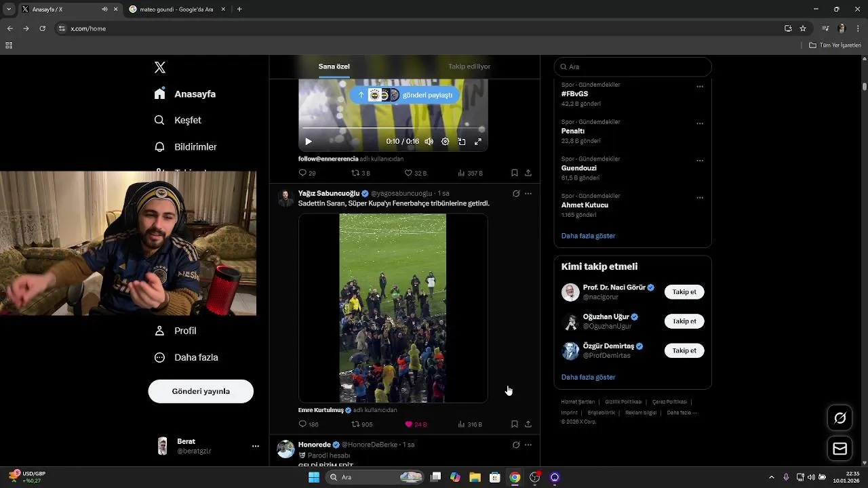This screenshot has width=868, height=488.
Task: Toggle picture-in-picture on video
Action: click(x=462, y=142)
